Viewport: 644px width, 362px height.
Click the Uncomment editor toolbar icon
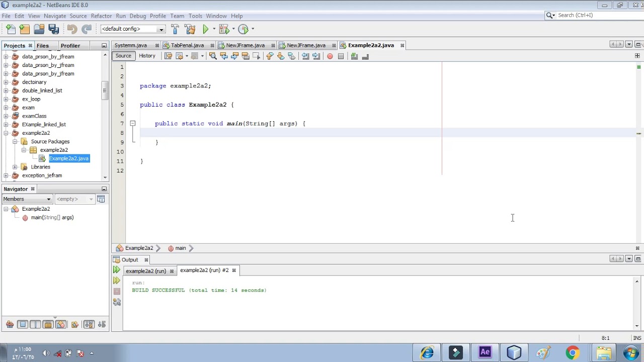[365, 56]
